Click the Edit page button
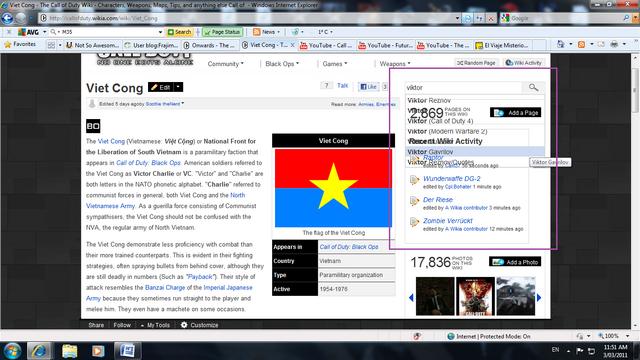The image size is (640, 360). pos(161,87)
